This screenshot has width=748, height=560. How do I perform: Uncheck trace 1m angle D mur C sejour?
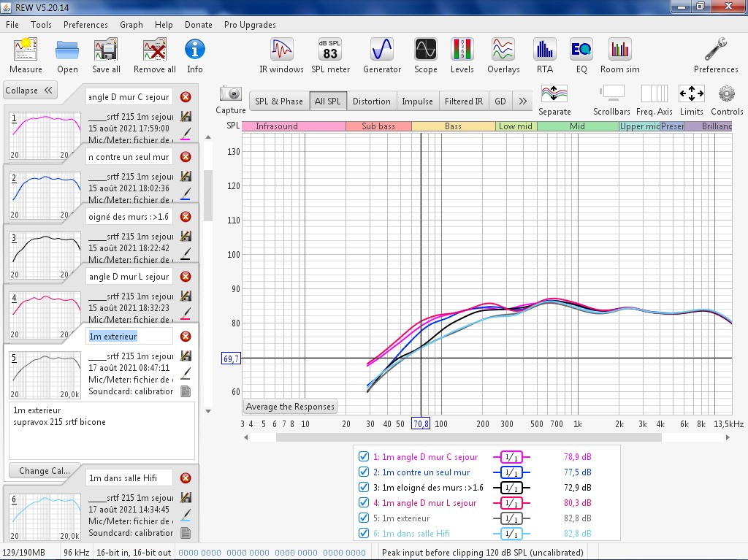364,456
